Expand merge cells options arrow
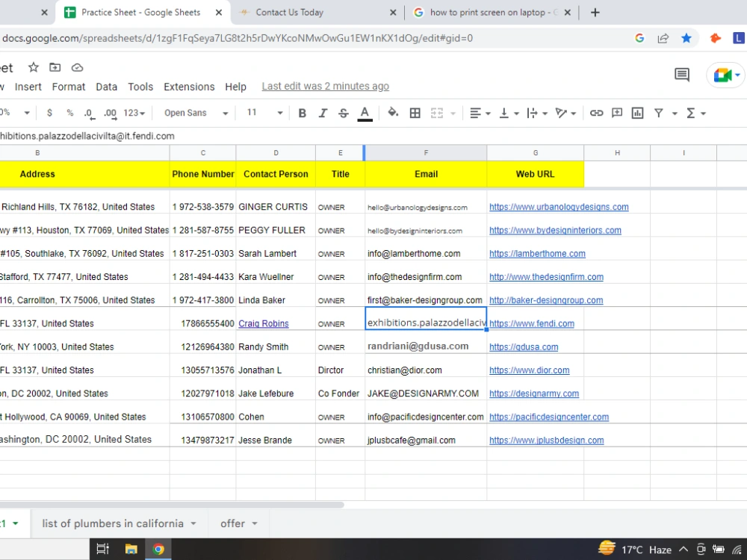The width and height of the screenshot is (747, 560). click(453, 113)
